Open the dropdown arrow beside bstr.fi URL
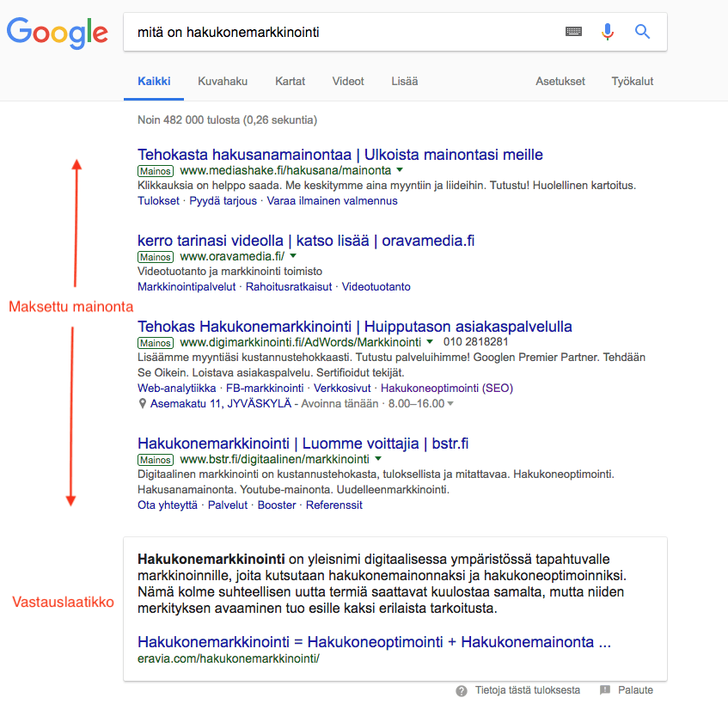Viewport: 728px width, 710px height. point(378,458)
